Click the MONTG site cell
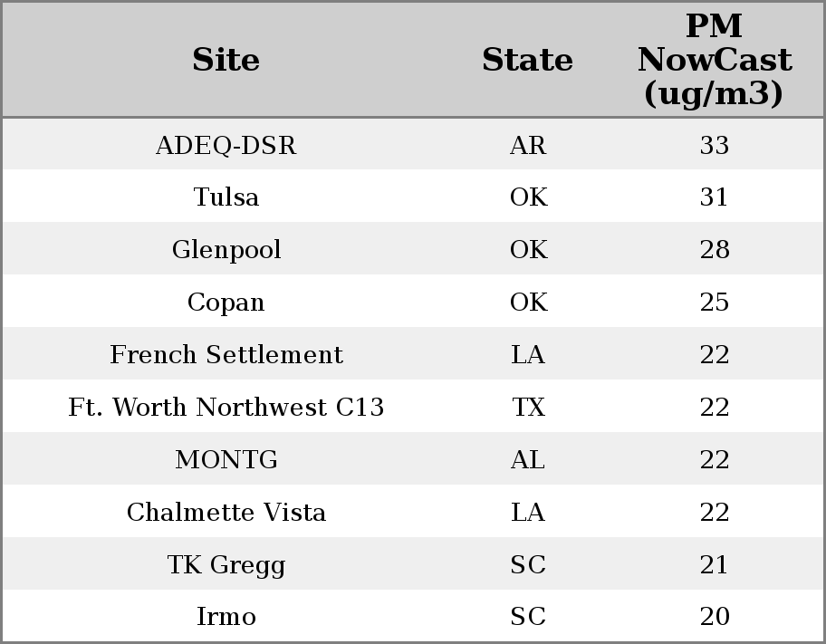The height and width of the screenshot is (644, 826). pos(226,460)
